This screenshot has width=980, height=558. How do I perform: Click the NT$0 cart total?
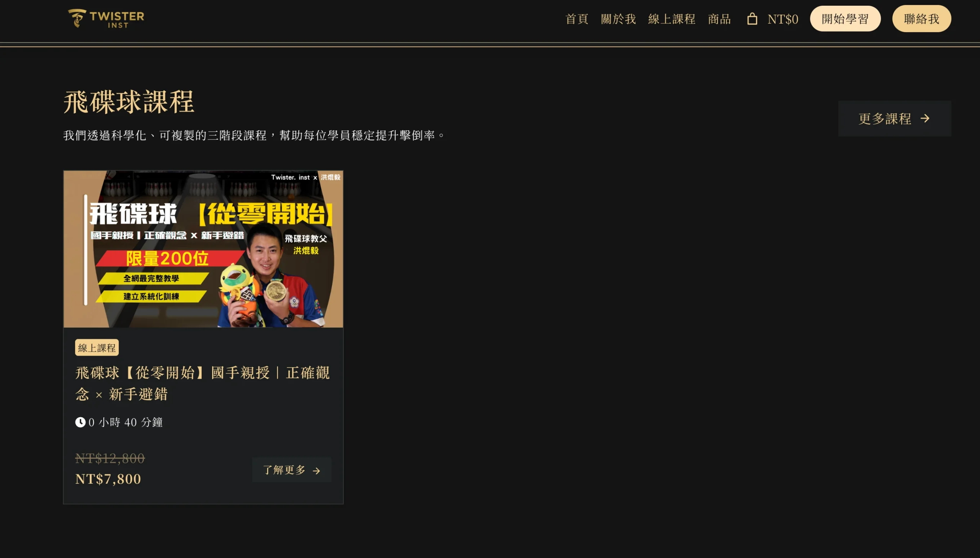(782, 19)
